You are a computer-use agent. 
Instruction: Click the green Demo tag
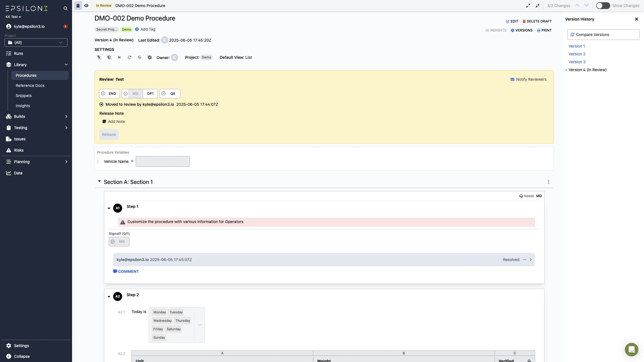(126, 30)
